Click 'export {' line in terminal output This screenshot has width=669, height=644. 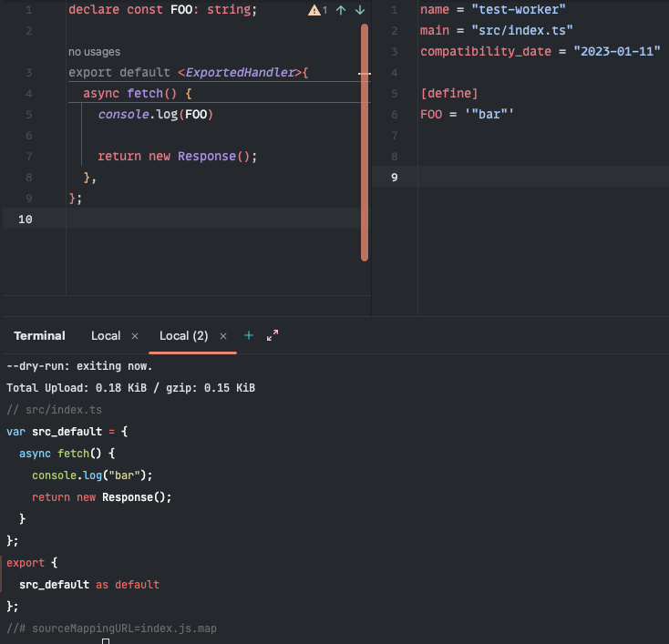tap(32, 563)
